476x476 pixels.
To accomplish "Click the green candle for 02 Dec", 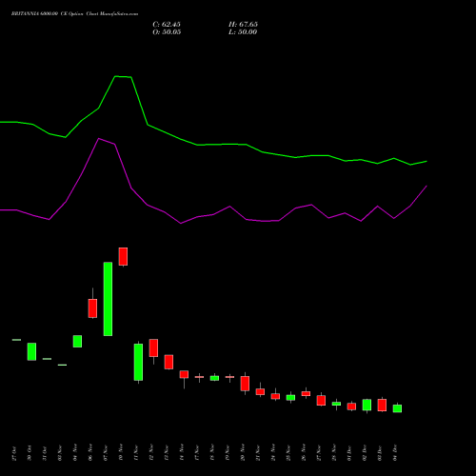I will 367,405.
